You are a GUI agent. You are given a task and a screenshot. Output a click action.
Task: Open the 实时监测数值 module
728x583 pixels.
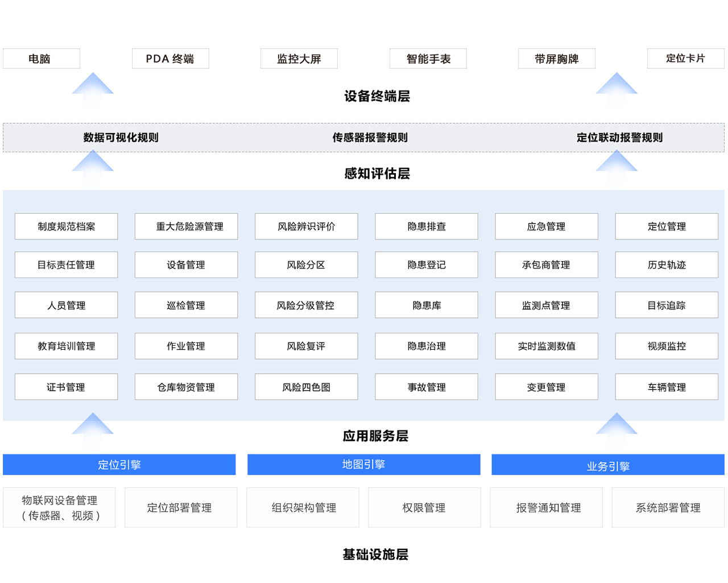(x=546, y=346)
